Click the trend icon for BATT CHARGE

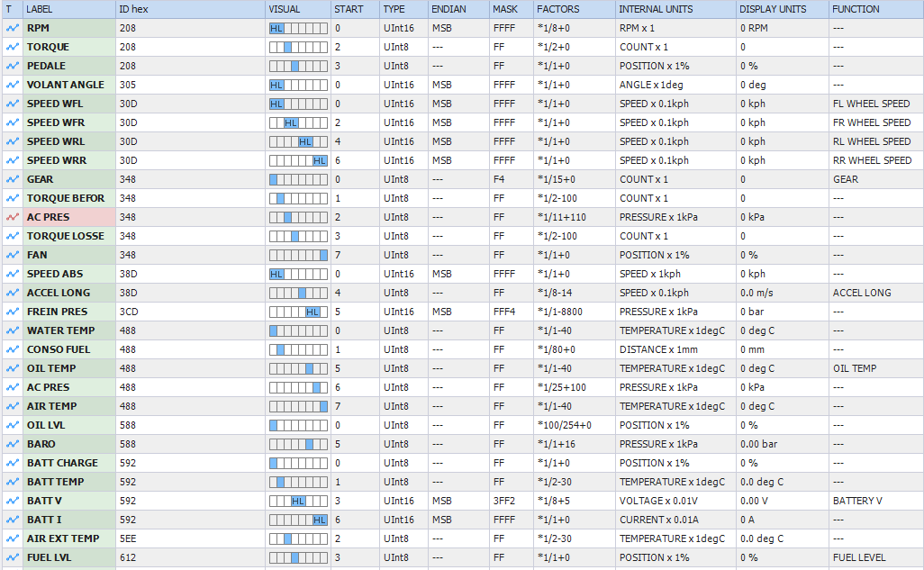click(x=13, y=463)
